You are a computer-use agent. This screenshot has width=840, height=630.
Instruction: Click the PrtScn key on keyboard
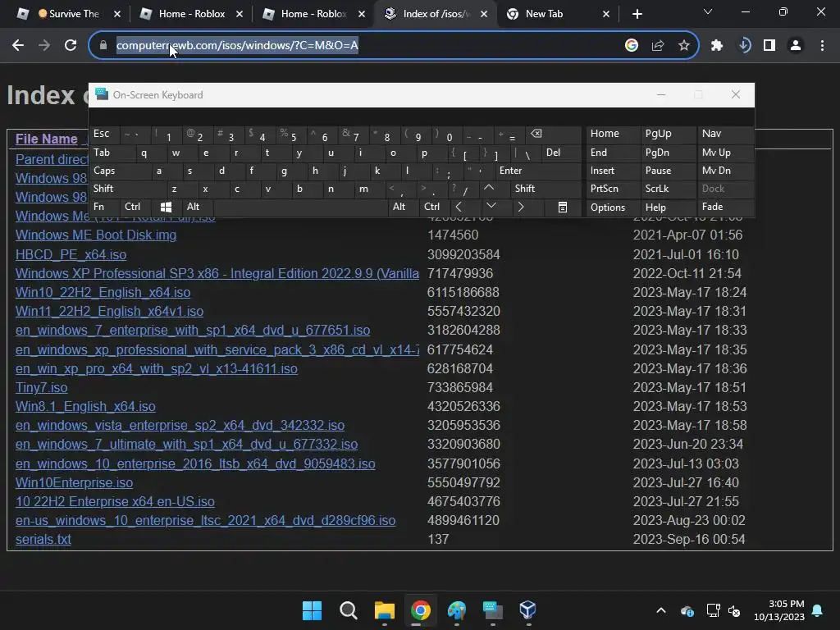[612, 189]
